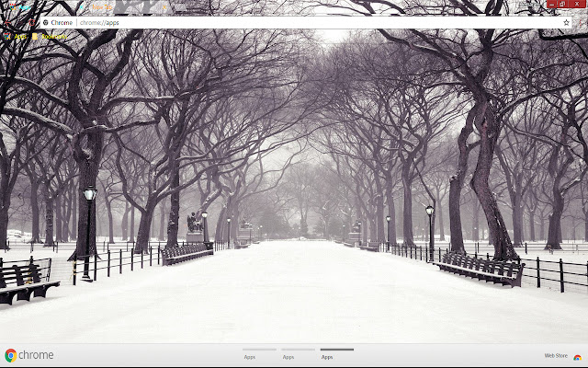
Task: Restore down the Chrome window
Action: 562,4
